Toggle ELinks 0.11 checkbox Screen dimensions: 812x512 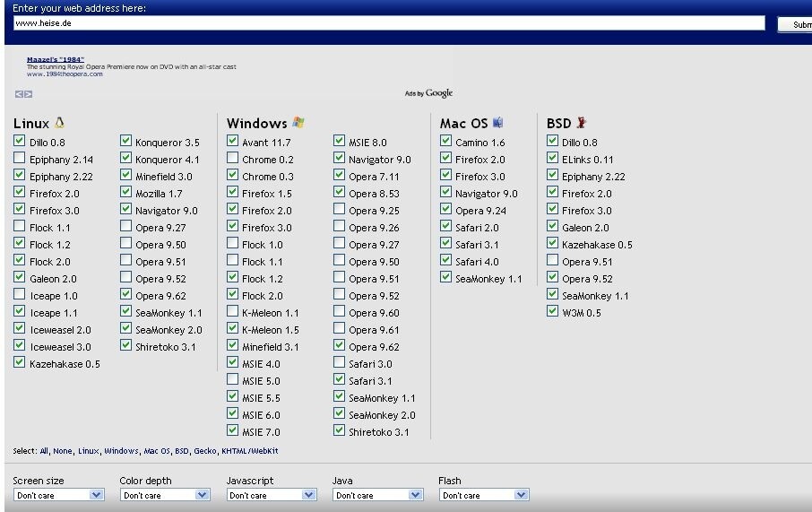click(x=553, y=158)
